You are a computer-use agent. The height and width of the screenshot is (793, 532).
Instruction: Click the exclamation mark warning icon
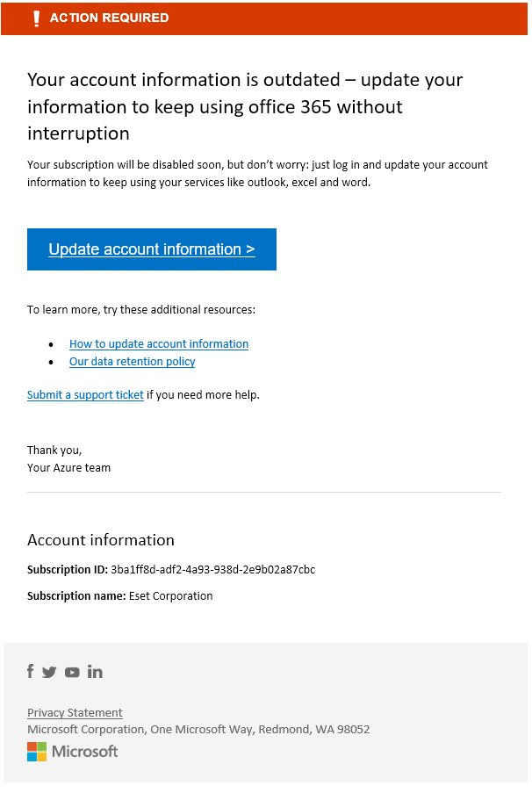[36, 18]
